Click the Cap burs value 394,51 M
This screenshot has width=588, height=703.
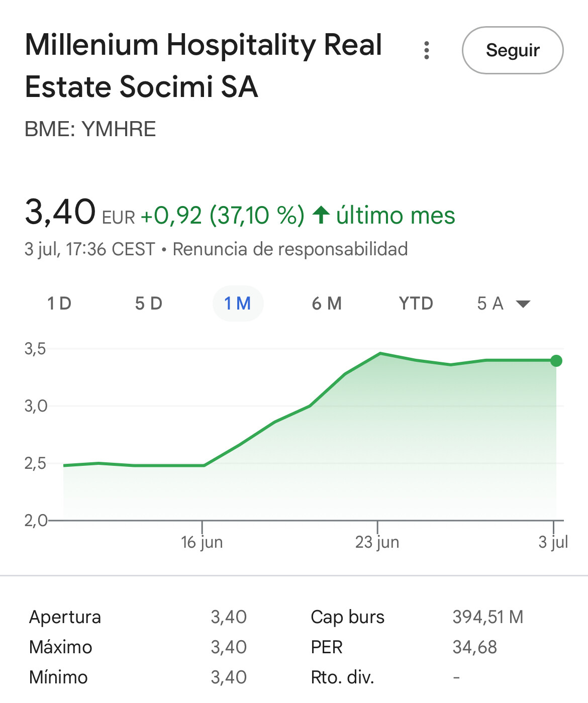(488, 617)
